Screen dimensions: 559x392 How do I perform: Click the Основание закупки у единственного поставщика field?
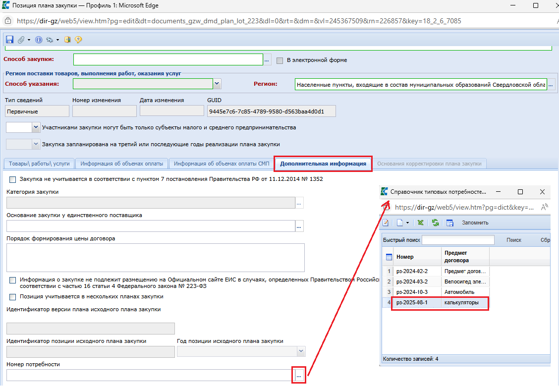click(x=151, y=226)
